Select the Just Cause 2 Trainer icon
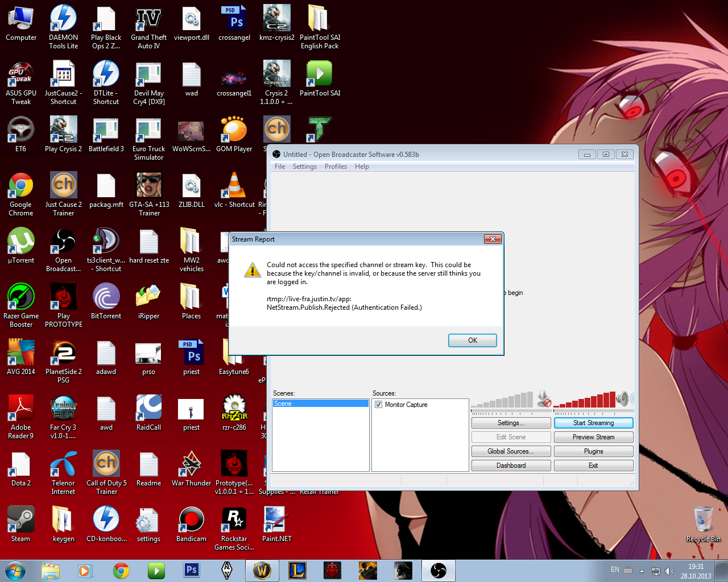 click(63, 194)
